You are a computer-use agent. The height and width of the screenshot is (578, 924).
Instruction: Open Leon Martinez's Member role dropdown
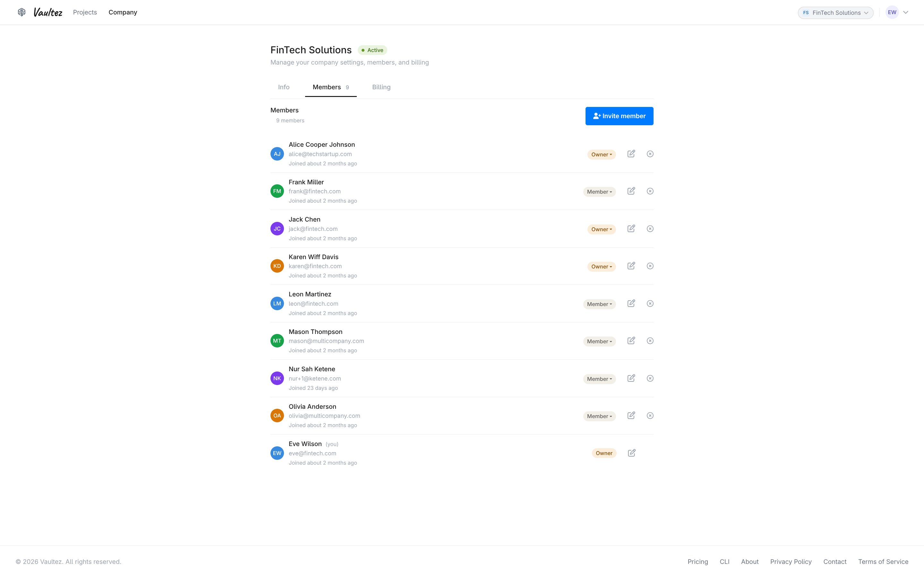(x=599, y=304)
